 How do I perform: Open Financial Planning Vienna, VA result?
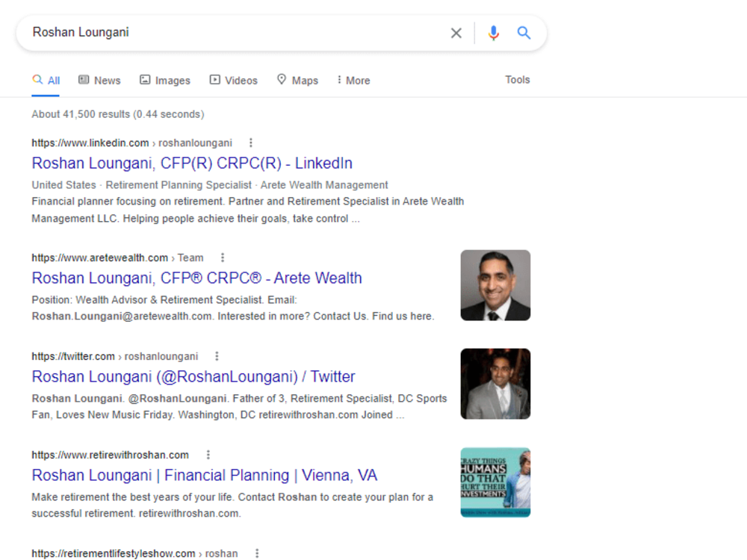click(205, 475)
